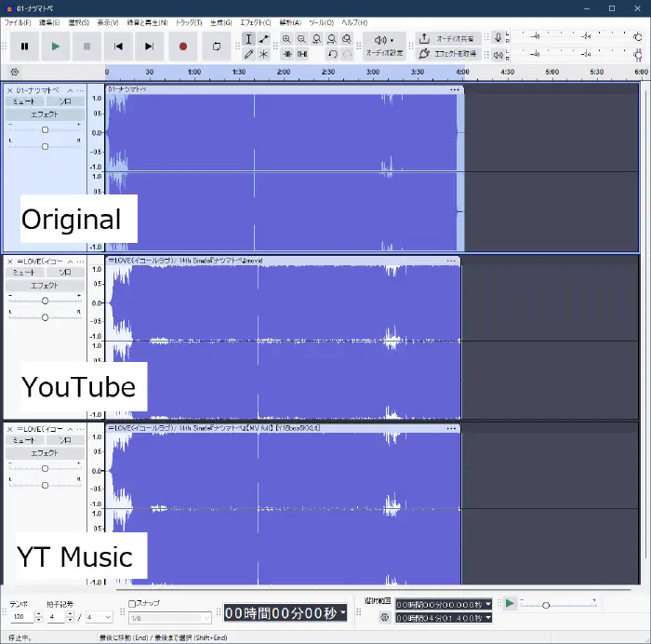Screen dimensions: 651x644
Task: Click the エフェクトを取得 get effects button
Action: pyautogui.click(x=448, y=54)
